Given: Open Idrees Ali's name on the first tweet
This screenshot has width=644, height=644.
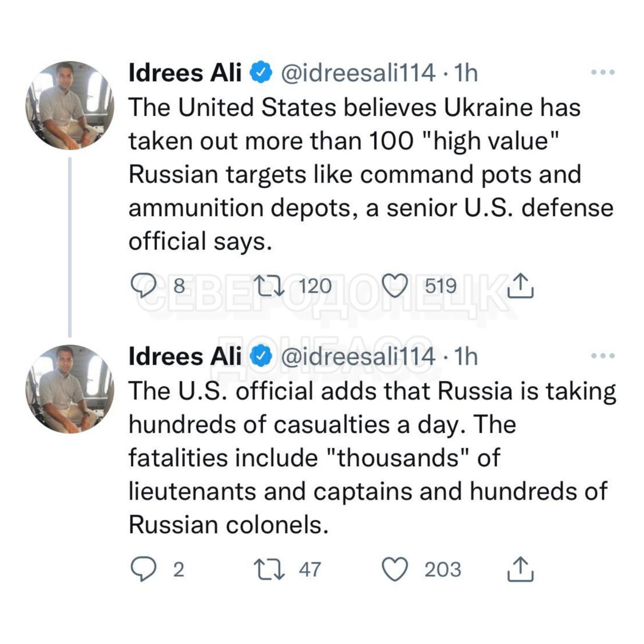Looking at the screenshot, I should click(185, 73).
